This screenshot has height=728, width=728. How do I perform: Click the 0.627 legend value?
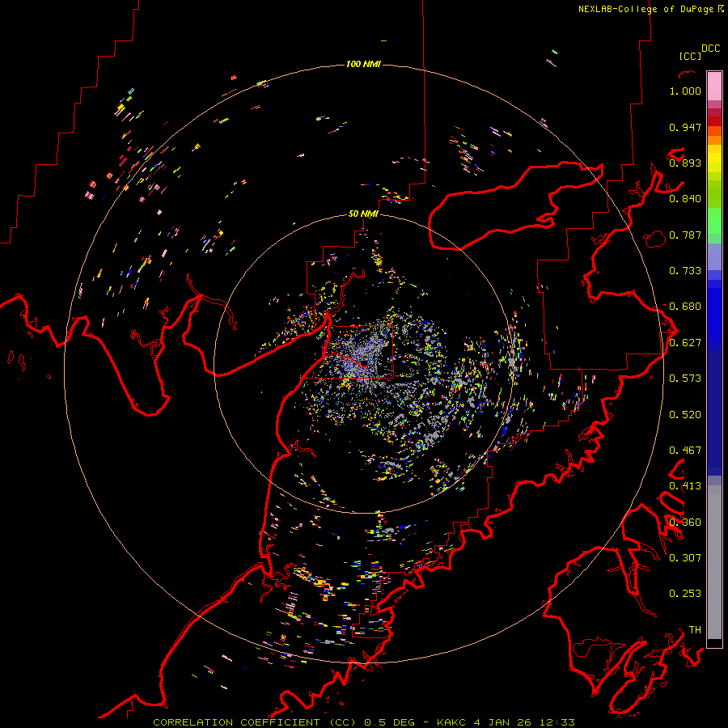pos(685,343)
